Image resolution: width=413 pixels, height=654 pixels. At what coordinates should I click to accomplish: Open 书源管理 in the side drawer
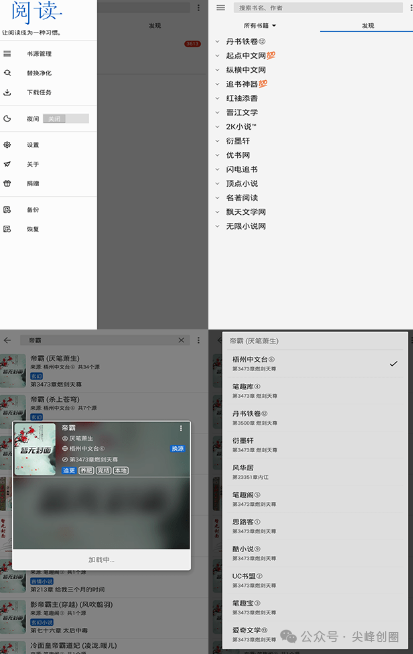(x=39, y=54)
